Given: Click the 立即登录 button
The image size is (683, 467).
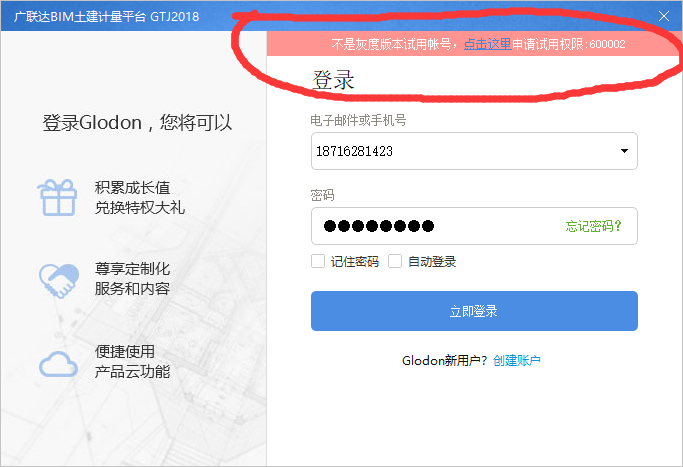Looking at the screenshot, I should point(474,311).
